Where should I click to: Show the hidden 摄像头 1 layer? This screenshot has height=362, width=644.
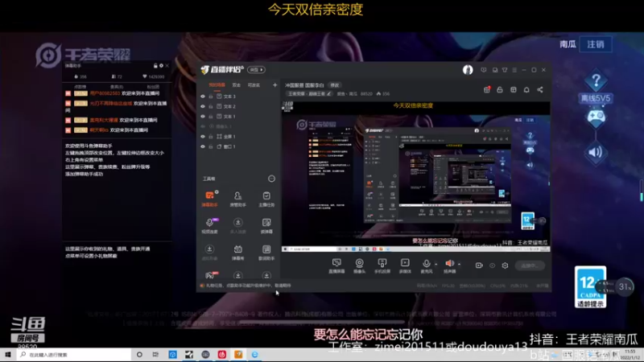(203, 126)
